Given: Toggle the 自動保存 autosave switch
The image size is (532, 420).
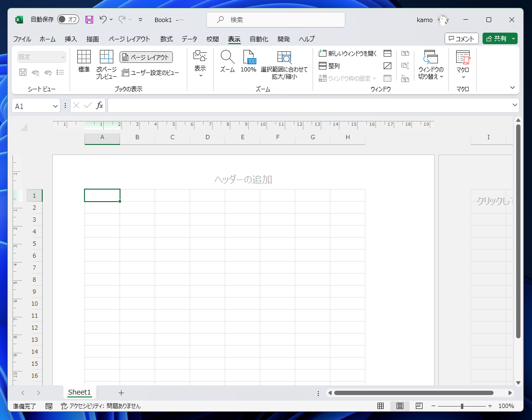Looking at the screenshot, I should click(x=68, y=20).
